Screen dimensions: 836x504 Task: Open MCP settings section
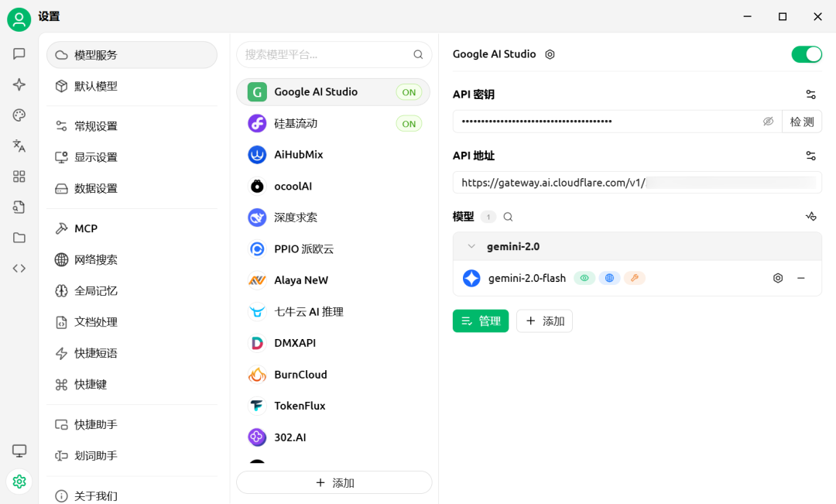pos(132,228)
